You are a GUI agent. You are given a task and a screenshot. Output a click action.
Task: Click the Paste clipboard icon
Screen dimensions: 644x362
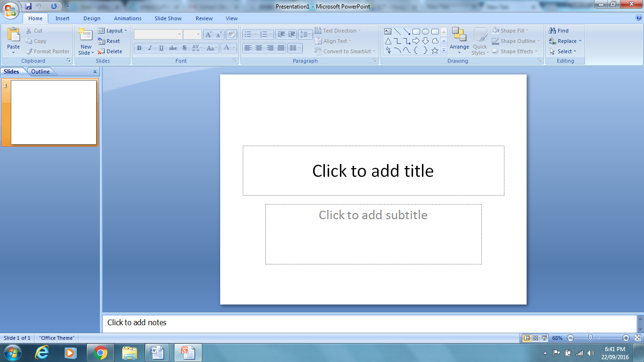click(x=14, y=34)
